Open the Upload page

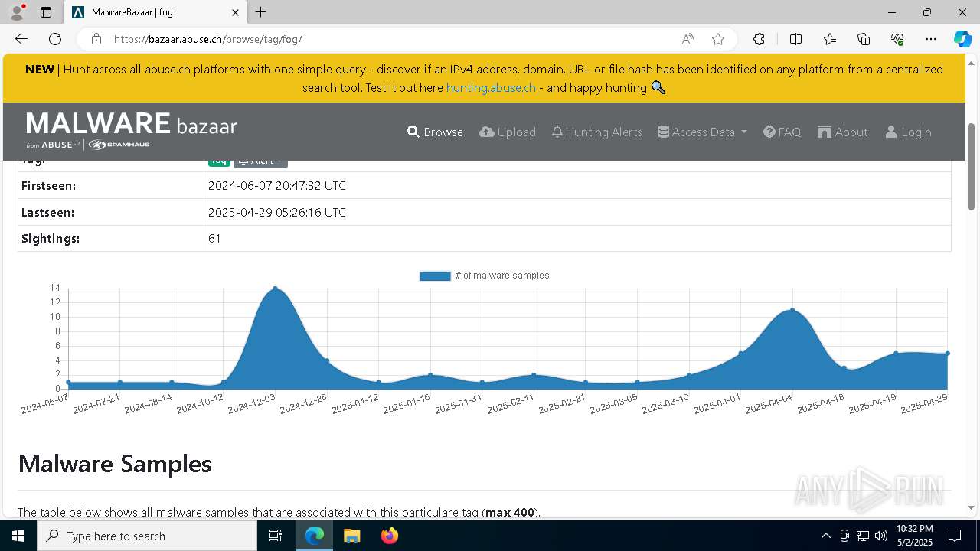[508, 132]
